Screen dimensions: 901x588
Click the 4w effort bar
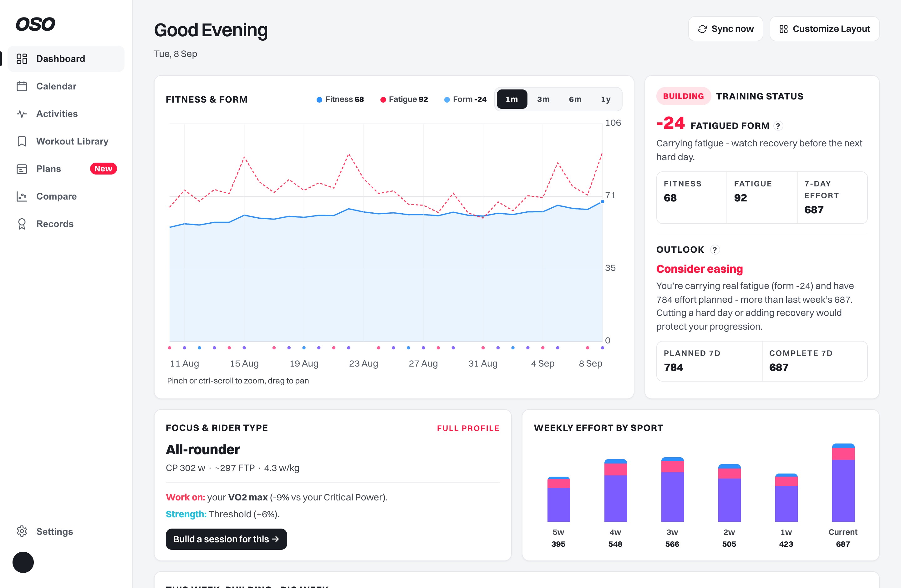[x=616, y=490]
